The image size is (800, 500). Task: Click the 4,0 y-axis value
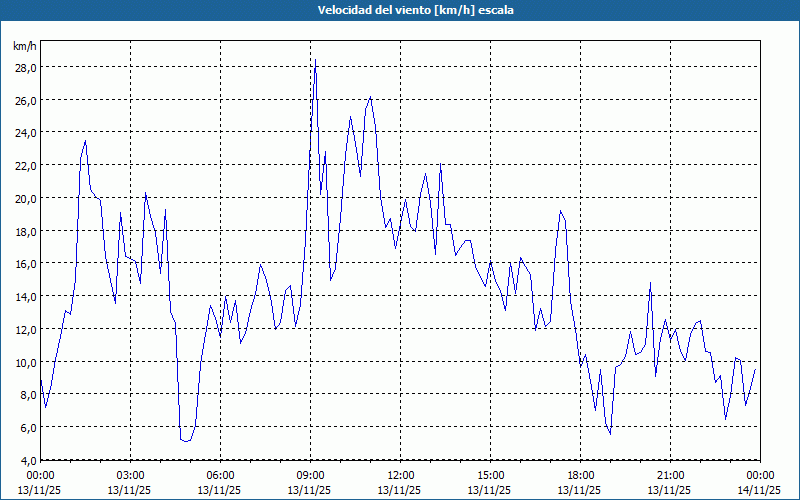point(25,460)
